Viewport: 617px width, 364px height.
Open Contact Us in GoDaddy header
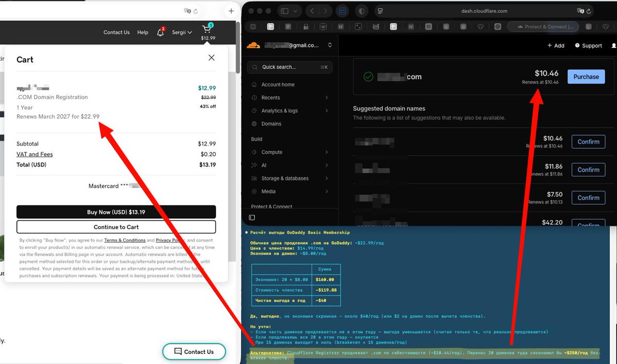coord(116,32)
